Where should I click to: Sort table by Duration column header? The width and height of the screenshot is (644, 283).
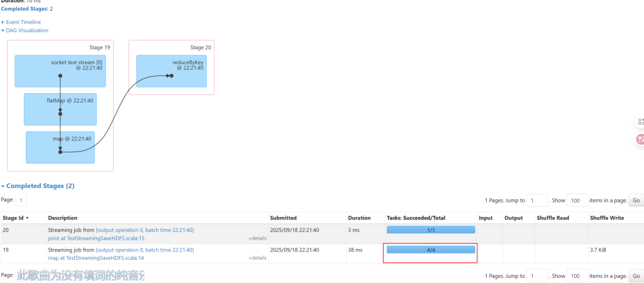[359, 218]
